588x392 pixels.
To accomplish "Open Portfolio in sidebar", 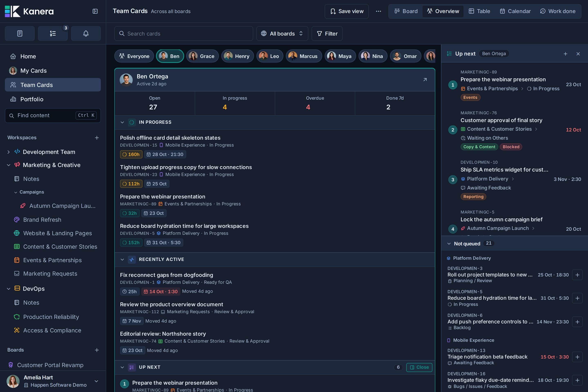I will [x=53, y=99].
